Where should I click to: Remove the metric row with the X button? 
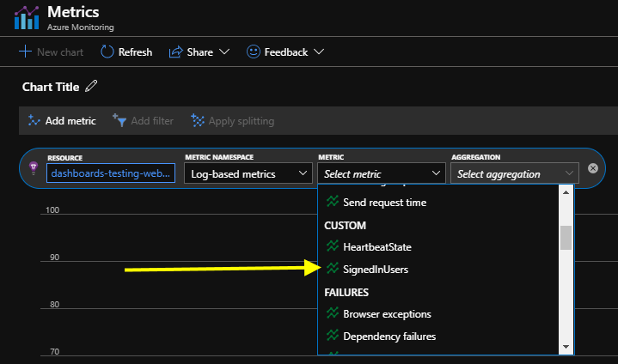point(592,168)
